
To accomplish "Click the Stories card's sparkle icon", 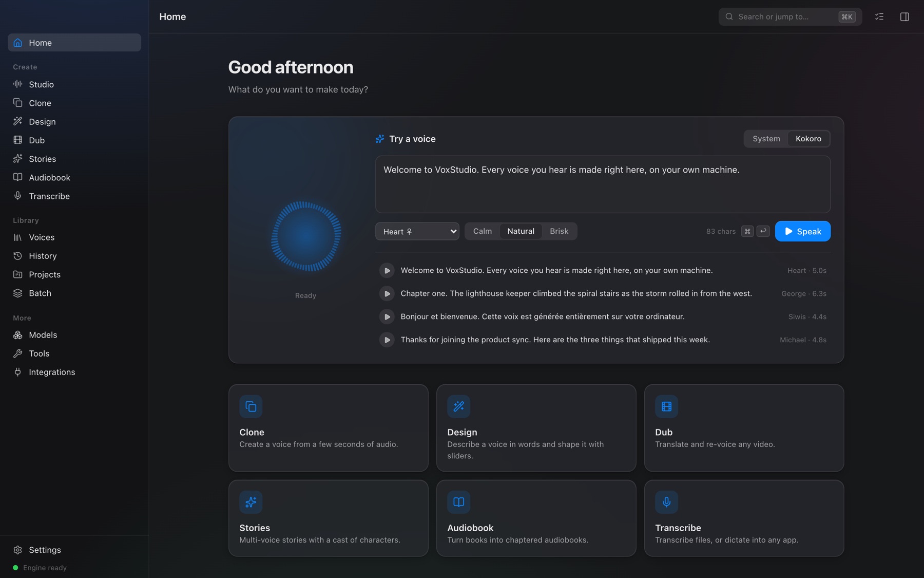I will click(251, 502).
